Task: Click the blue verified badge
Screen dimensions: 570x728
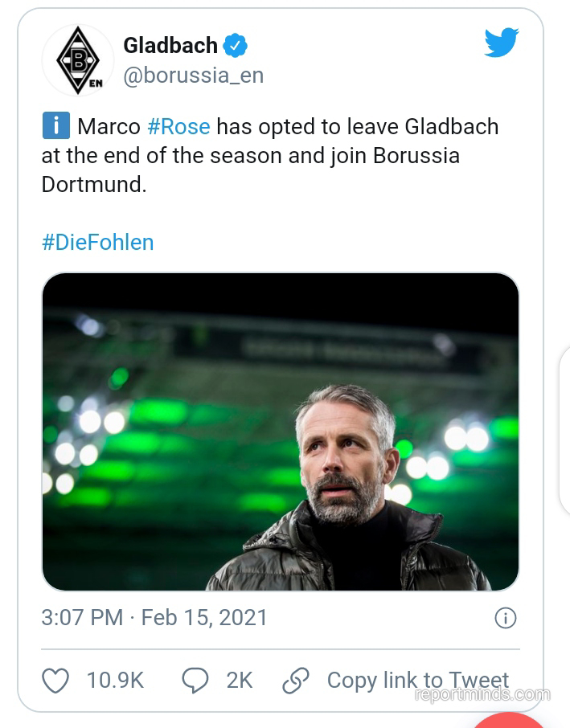Action: point(235,46)
